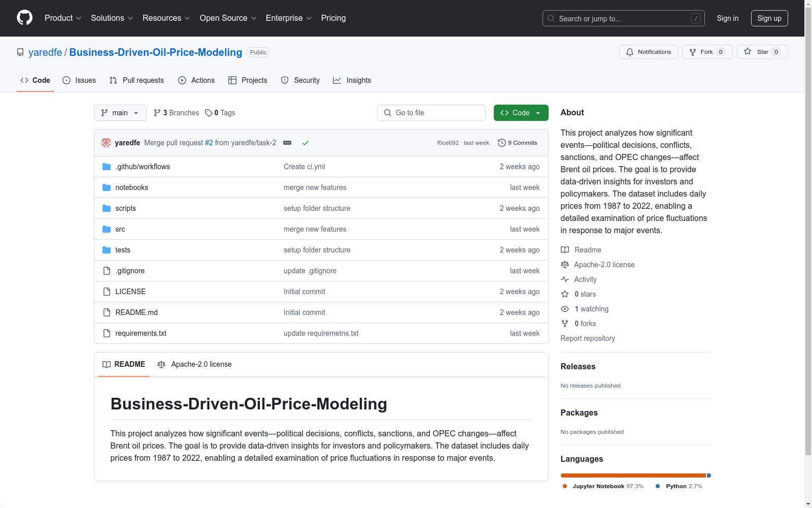The height and width of the screenshot is (508, 812).
Task: Open the Actions tab
Action: point(196,80)
